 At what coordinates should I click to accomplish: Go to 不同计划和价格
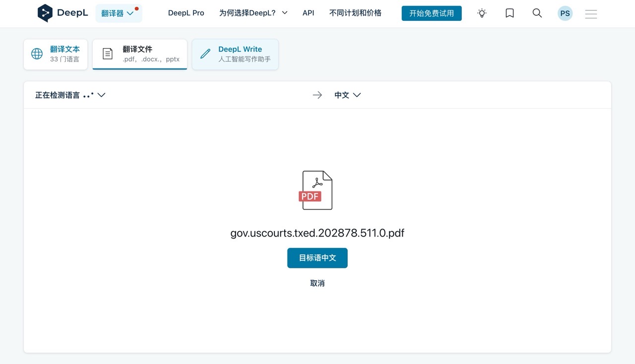click(355, 13)
